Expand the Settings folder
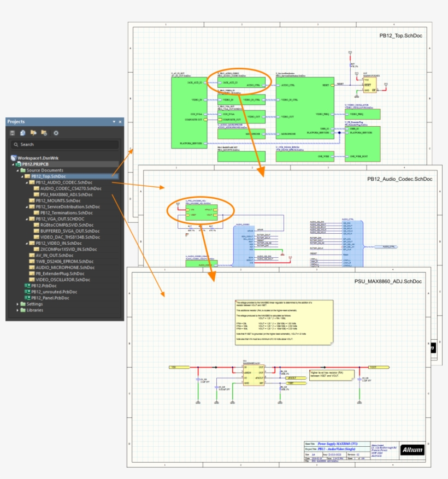 click(18, 304)
